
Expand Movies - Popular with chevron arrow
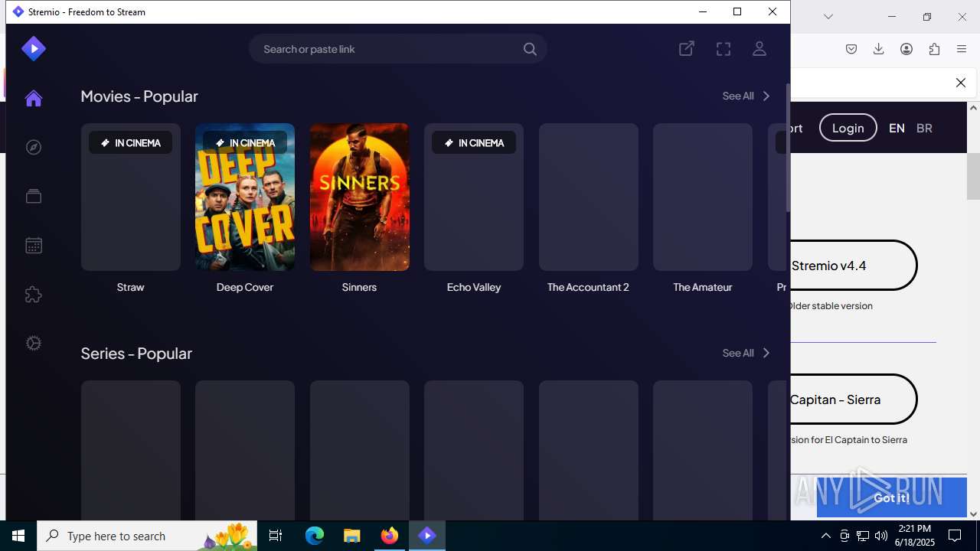point(766,96)
